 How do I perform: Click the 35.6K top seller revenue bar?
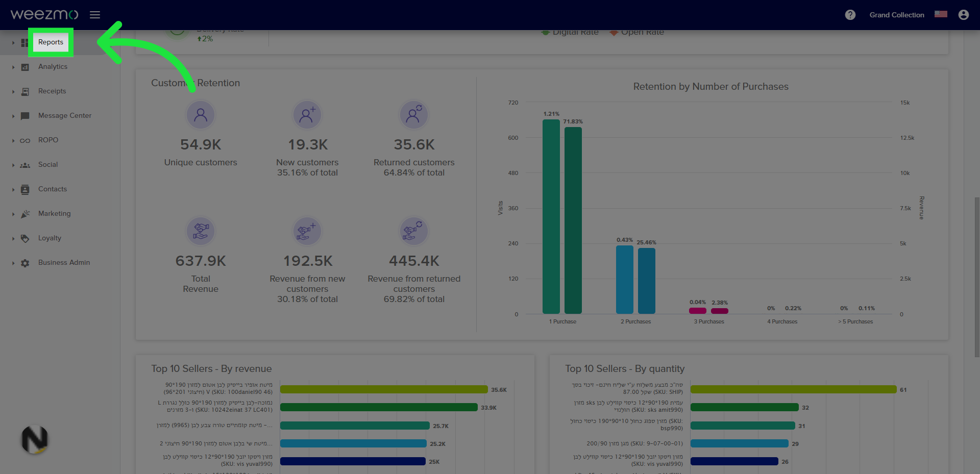coord(384,389)
